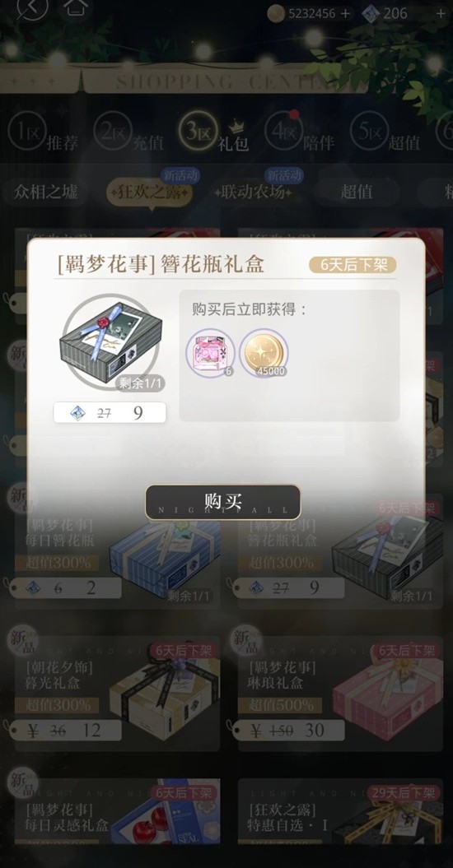The image size is (453, 868).
Task: Open the 暮光礼盒 priced at 12 yuan
Action: [118, 693]
